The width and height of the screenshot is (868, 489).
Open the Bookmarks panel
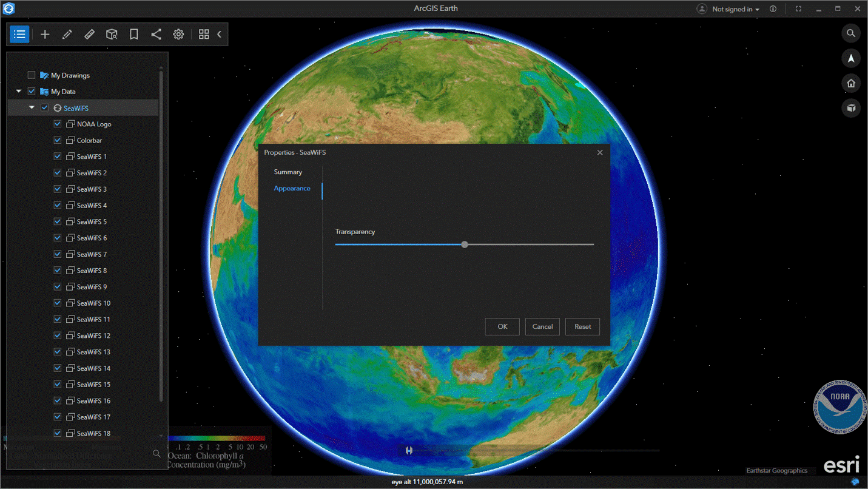click(133, 34)
